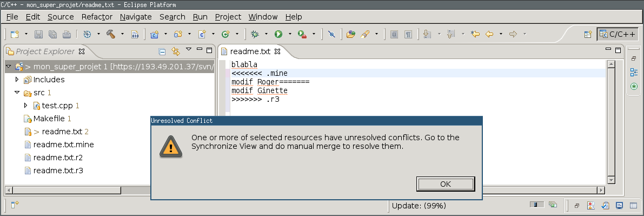Open the Run menu
This screenshot has width=644, height=216.
(x=200, y=17)
